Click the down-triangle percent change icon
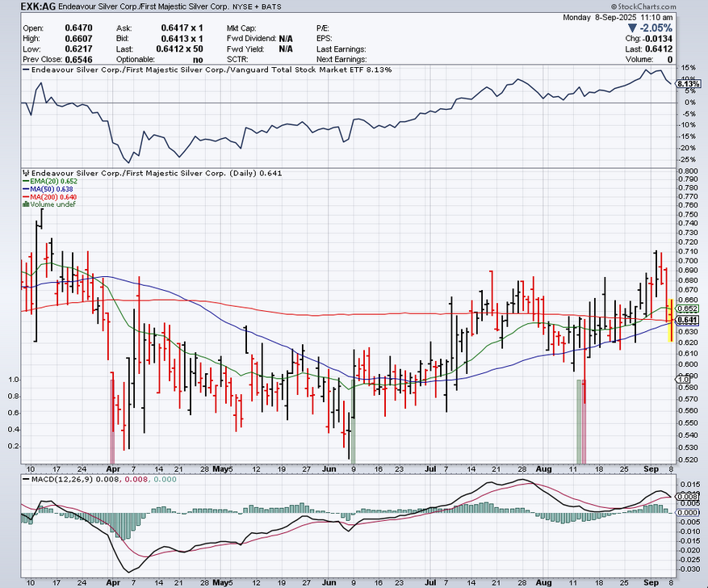The height and width of the screenshot is (588, 708). click(632, 27)
